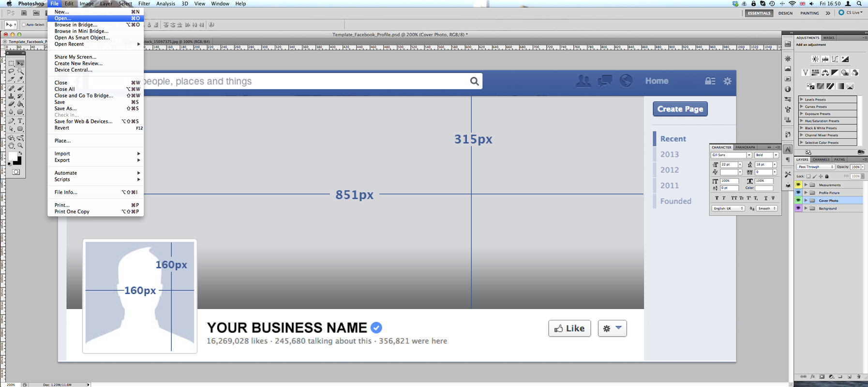
Task: Select the Eyedropper tool
Action: point(20,79)
